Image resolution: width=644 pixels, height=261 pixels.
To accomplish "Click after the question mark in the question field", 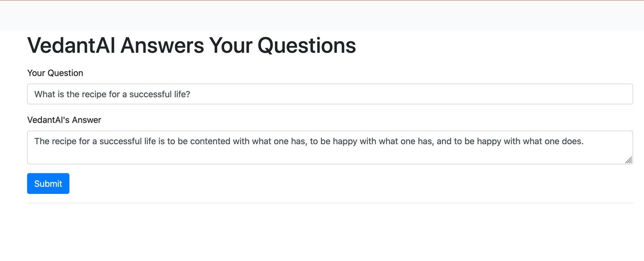I will click(191, 94).
